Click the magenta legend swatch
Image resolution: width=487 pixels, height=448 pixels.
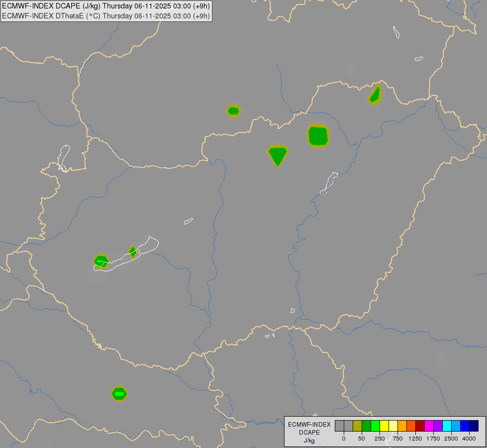tap(429, 426)
